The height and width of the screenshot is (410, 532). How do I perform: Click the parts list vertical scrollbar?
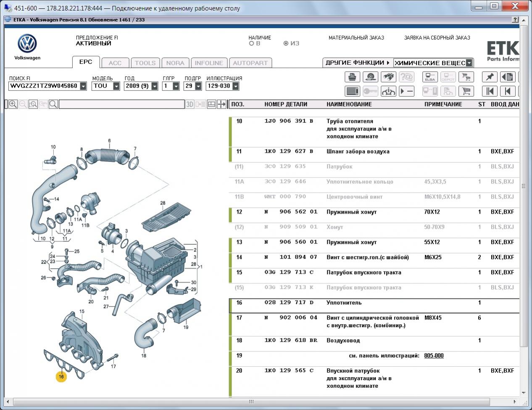pyautogui.click(x=524, y=185)
